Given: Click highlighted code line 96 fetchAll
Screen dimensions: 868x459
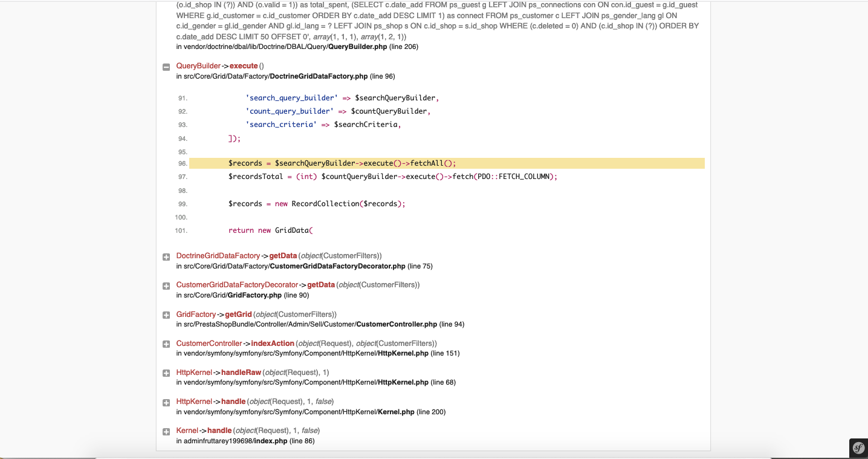Looking at the screenshot, I should (x=447, y=163).
